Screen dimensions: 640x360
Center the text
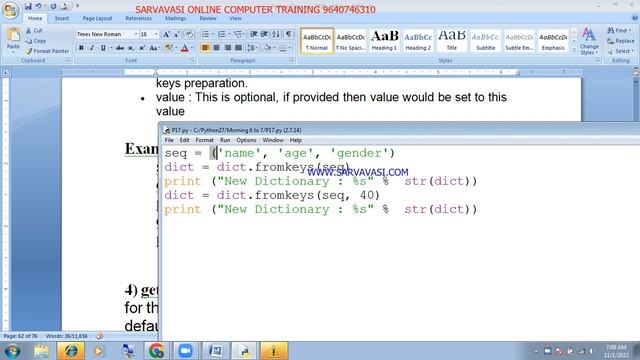pos(216,48)
